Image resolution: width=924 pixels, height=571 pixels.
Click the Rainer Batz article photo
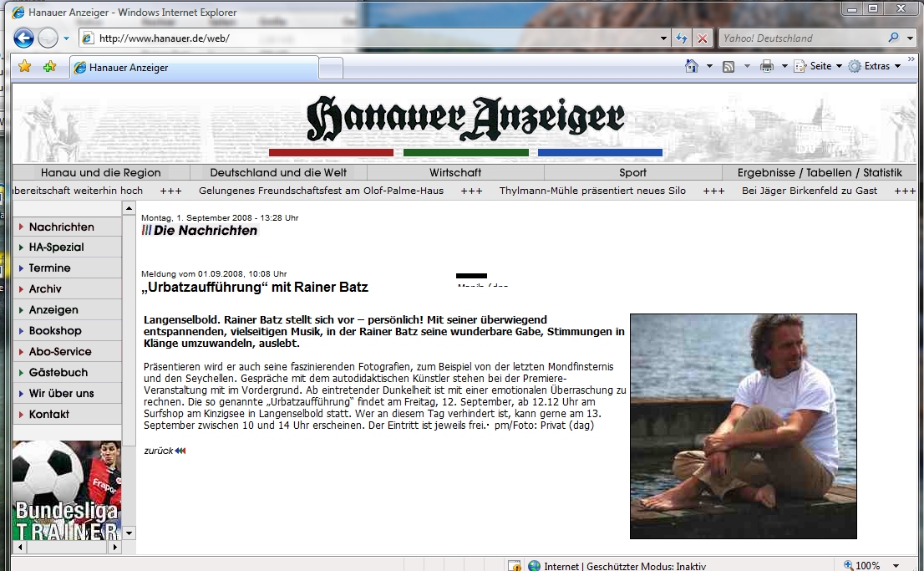(743, 426)
